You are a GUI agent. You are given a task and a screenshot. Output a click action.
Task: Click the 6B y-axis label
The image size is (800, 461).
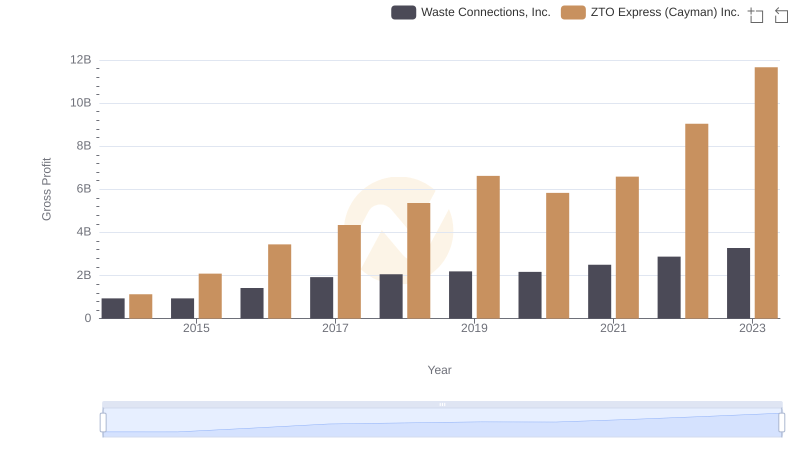tap(84, 189)
